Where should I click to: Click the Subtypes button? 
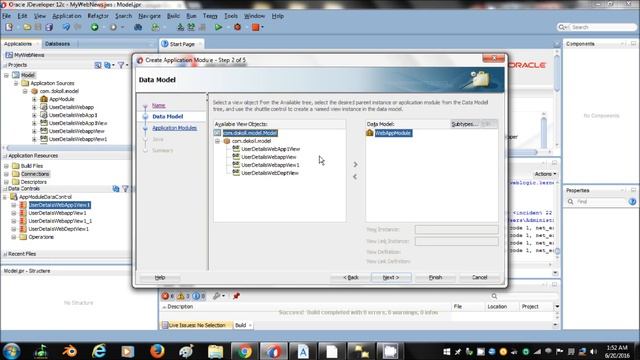pos(464,124)
